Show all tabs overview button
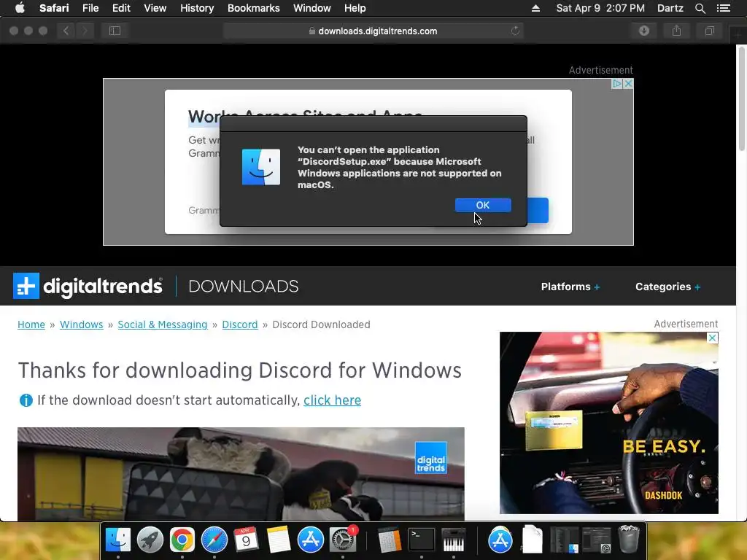This screenshot has width=747, height=560. 709,31
